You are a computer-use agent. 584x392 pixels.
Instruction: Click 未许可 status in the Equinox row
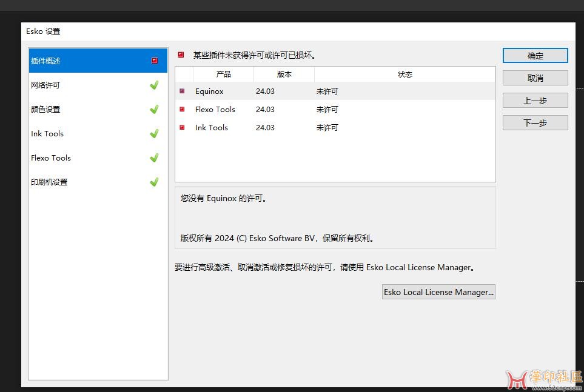pyautogui.click(x=327, y=91)
